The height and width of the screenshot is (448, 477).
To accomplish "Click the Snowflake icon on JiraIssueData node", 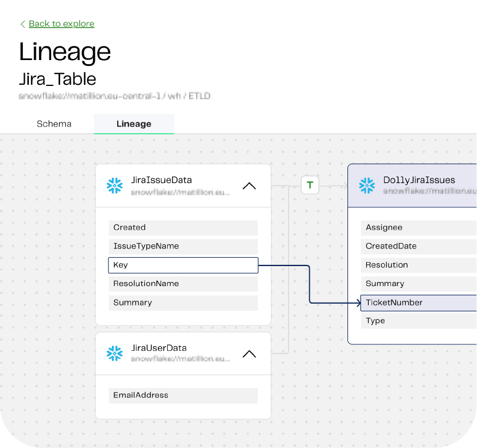I will click(115, 185).
